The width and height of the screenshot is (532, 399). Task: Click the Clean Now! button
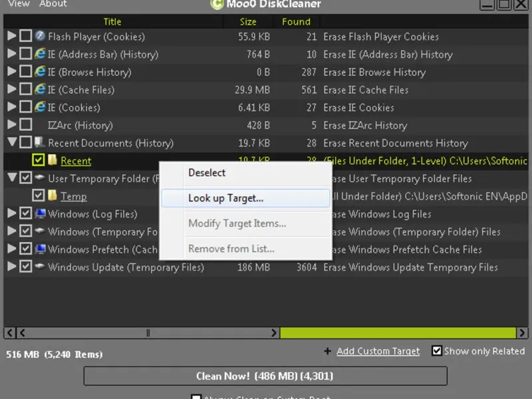tap(265, 376)
